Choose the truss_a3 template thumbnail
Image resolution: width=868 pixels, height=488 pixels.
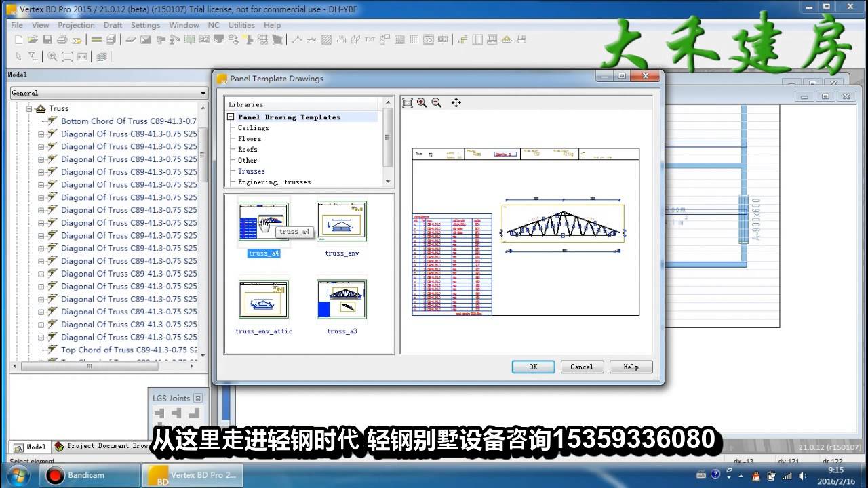[342, 299]
